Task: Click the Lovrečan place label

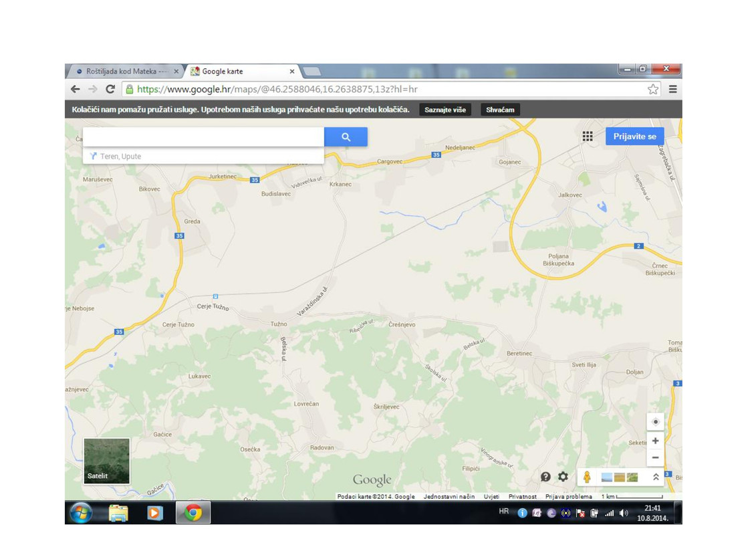Action: (306, 404)
